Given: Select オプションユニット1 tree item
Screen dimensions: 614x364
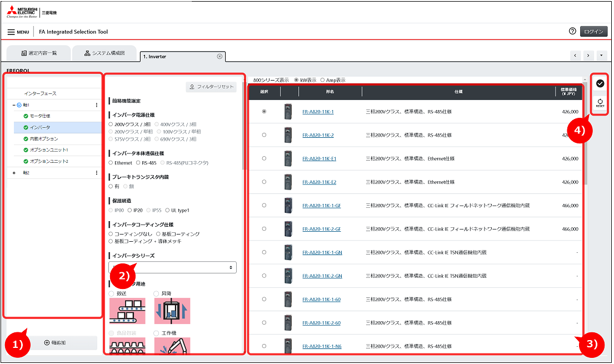Looking at the screenshot, I should tap(49, 150).
